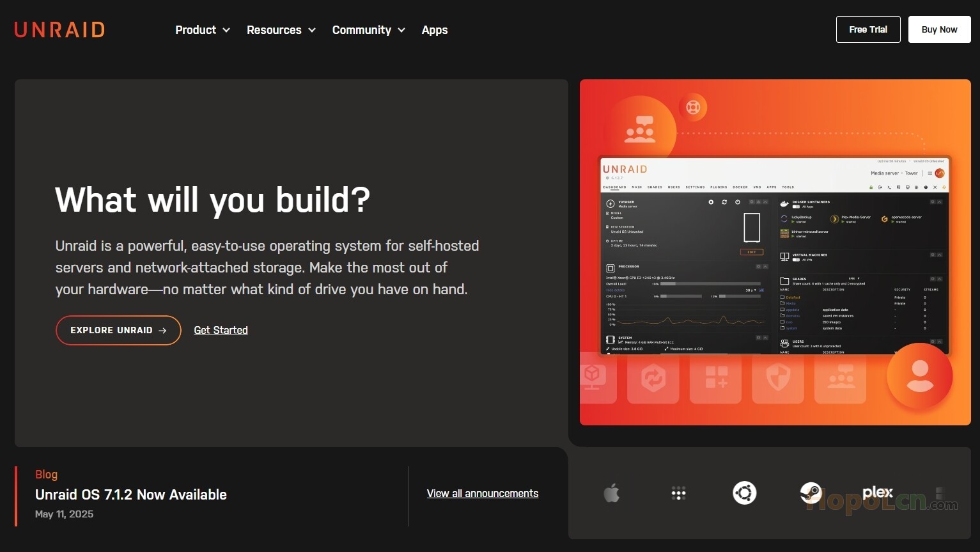
Task: Click the sync arrows tile icon
Action: tap(653, 378)
